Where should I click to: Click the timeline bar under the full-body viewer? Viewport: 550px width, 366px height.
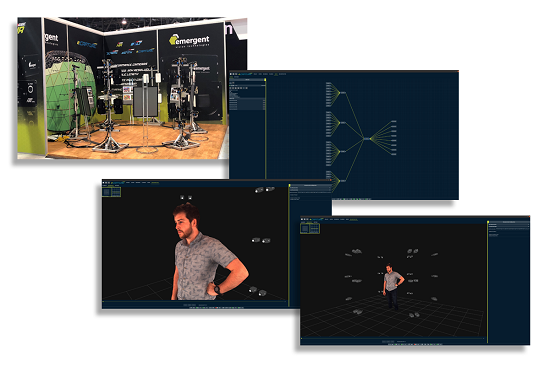tap(393, 339)
